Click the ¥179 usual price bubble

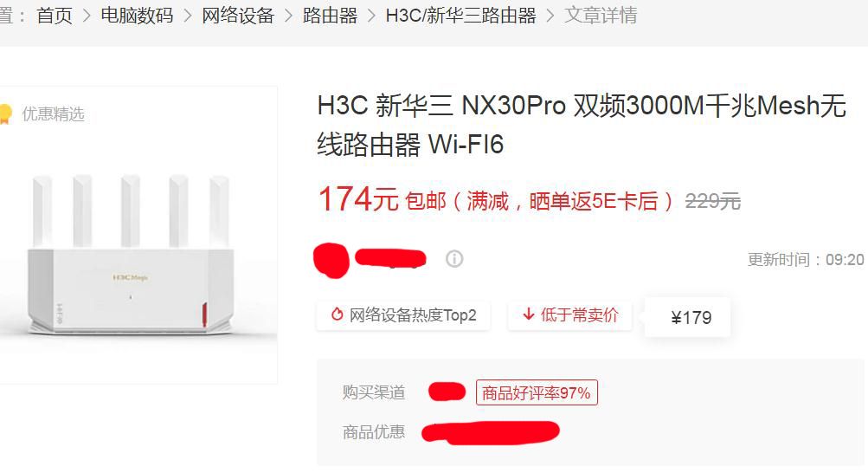click(x=687, y=317)
